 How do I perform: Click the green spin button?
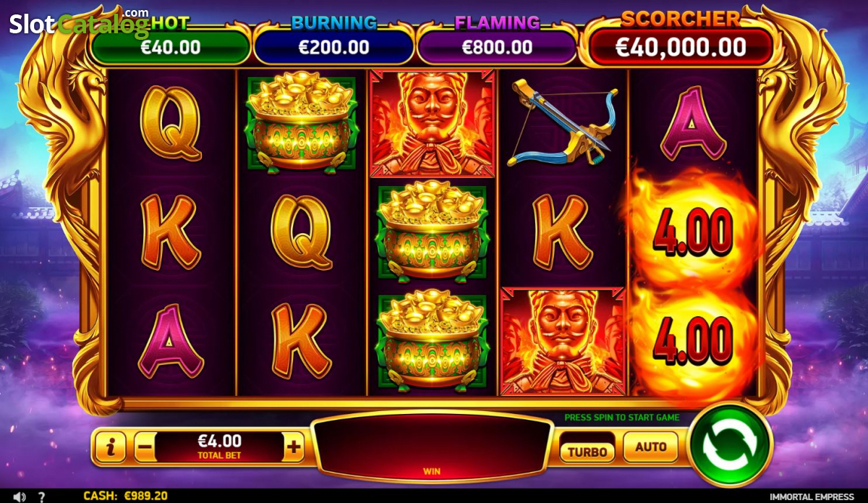tap(731, 444)
